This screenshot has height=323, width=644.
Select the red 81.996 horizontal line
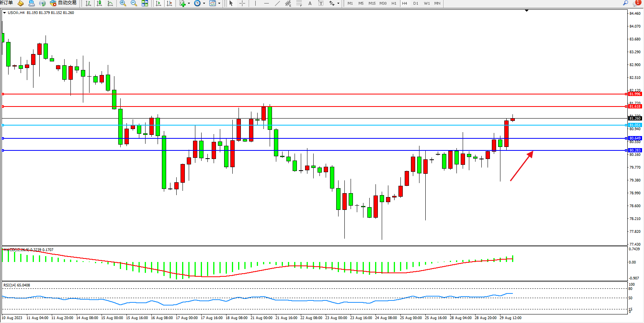tap(311, 94)
